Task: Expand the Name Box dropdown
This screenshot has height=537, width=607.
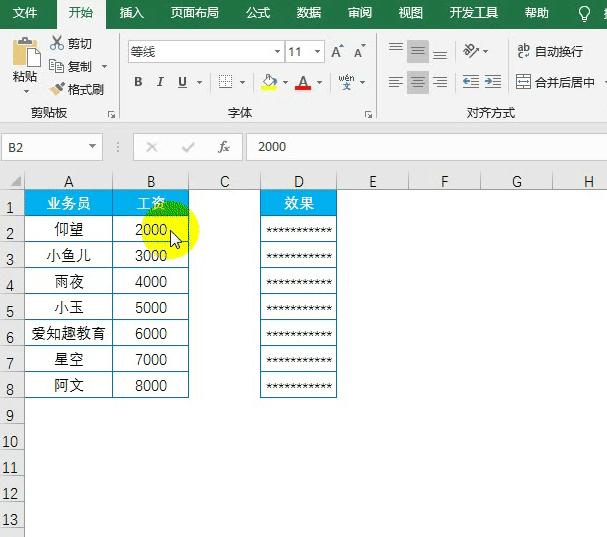Action: [92, 146]
